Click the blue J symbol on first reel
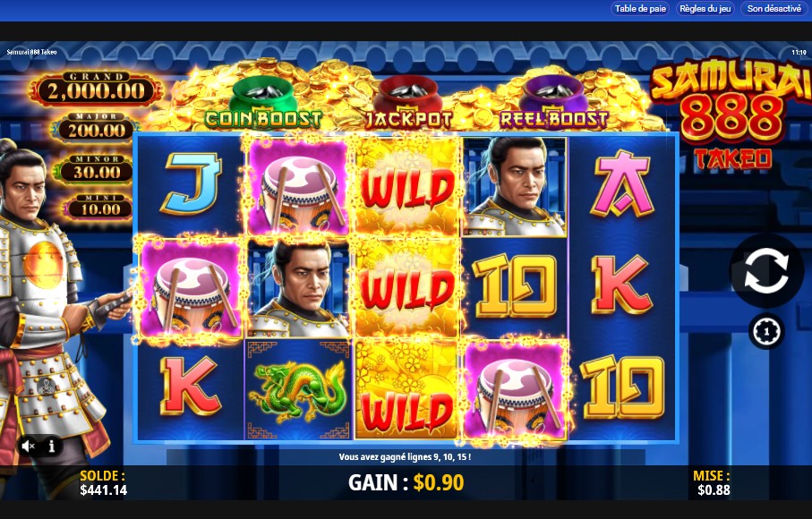812x519 pixels. [x=191, y=183]
